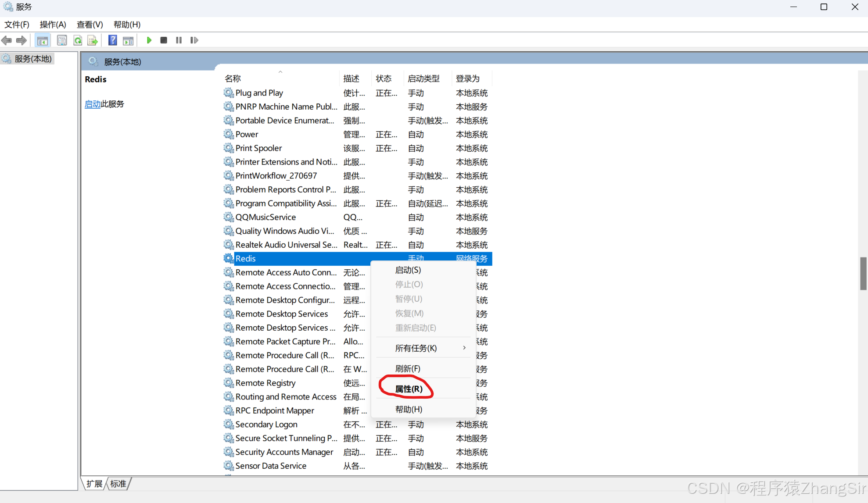Click the green Start Service toolbar button

149,40
